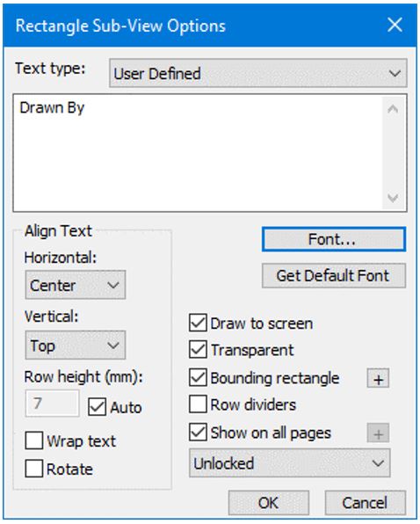Uncheck the Draw to screen checkbox
Viewport: 420px width, 524px height.
tap(198, 323)
